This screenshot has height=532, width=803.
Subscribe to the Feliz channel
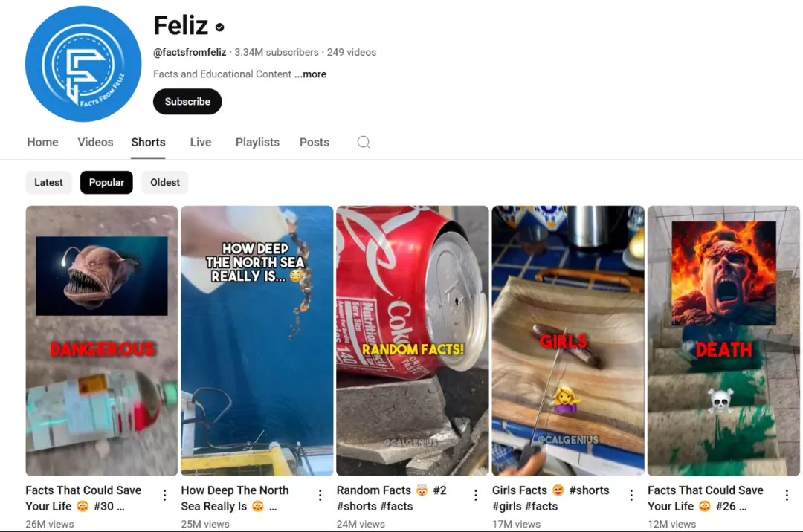pyautogui.click(x=187, y=101)
